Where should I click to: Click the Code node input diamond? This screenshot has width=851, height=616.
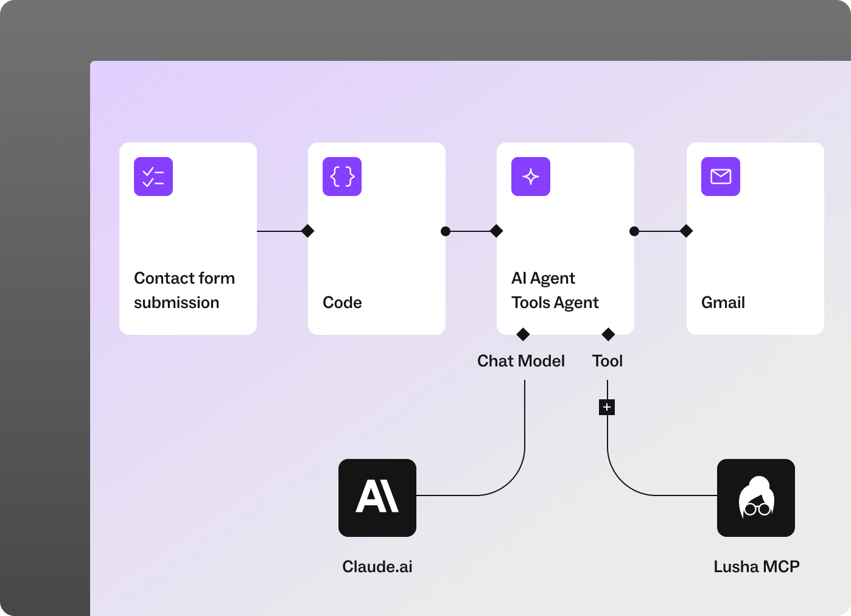(308, 231)
